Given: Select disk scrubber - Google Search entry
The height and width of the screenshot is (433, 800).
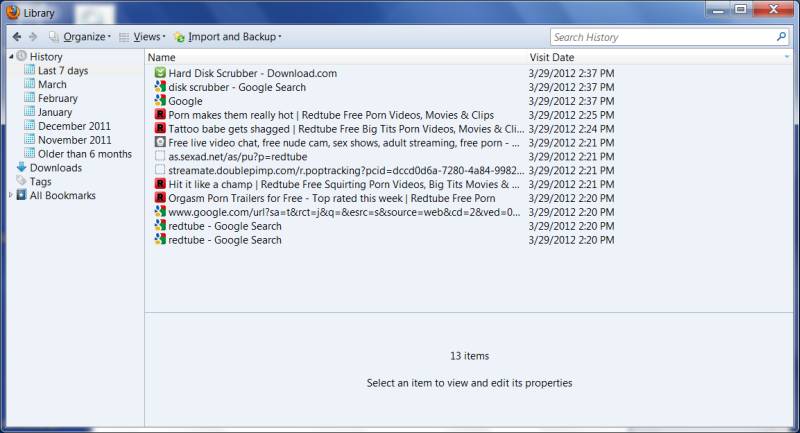Looking at the screenshot, I should click(237, 87).
